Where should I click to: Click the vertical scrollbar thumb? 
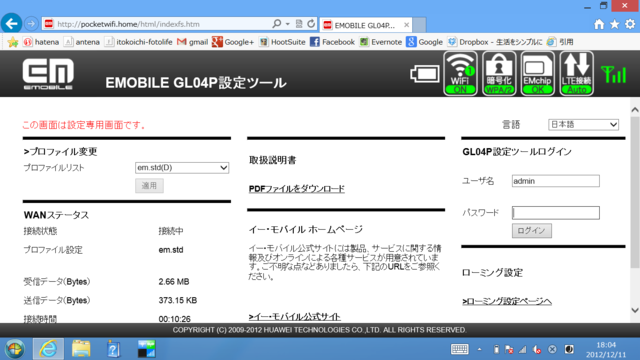click(635, 192)
